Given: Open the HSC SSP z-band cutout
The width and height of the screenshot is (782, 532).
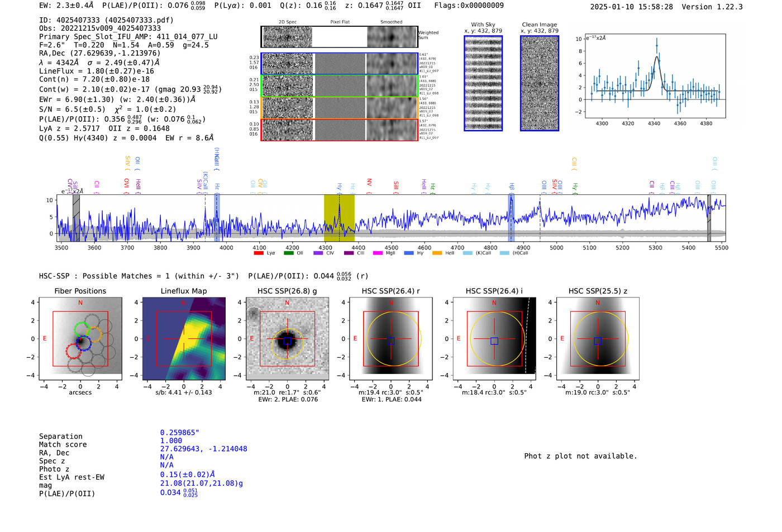Looking at the screenshot, I should (x=598, y=339).
